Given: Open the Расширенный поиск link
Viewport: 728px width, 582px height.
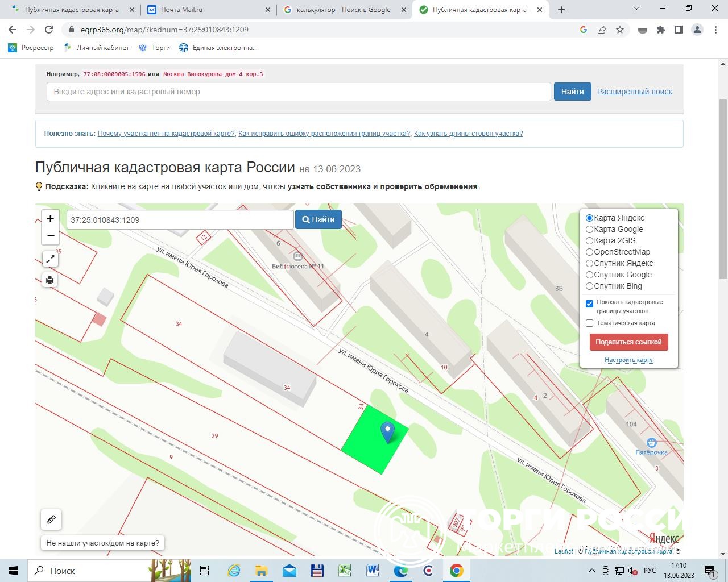Looking at the screenshot, I should pyautogui.click(x=634, y=92).
